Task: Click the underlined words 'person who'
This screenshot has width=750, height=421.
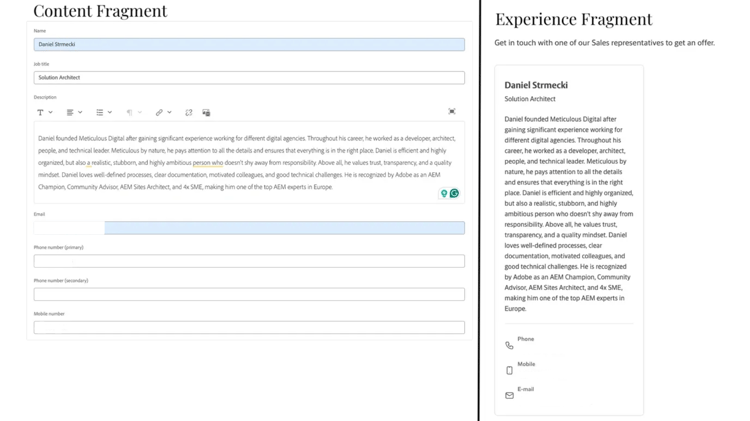Action: click(x=208, y=163)
